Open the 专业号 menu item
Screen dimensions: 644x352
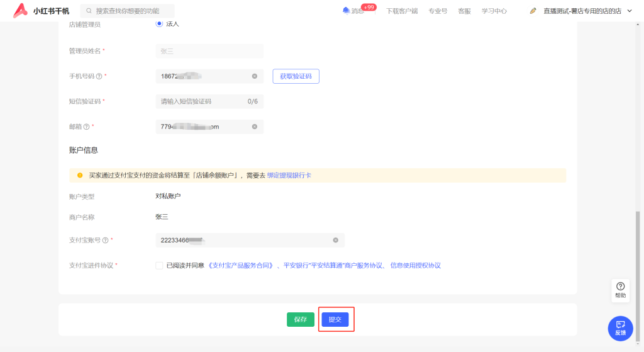point(438,11)
